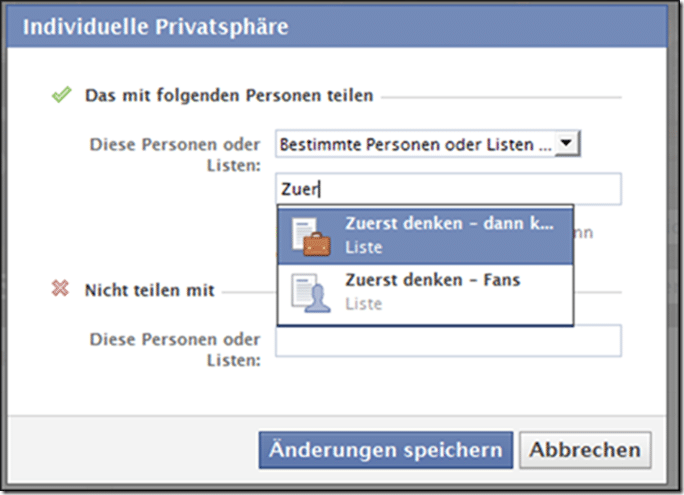The height and width of the screenshot is (495, 684).
Task: Click the person silhouette Fans list icon
Action: tap(311, 294)
